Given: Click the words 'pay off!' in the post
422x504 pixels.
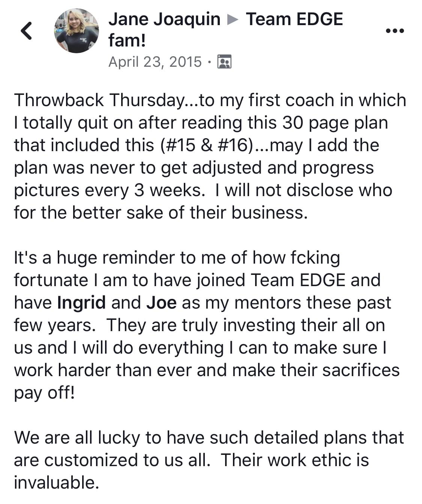Looking at the screenshot, I should point(44,393).
